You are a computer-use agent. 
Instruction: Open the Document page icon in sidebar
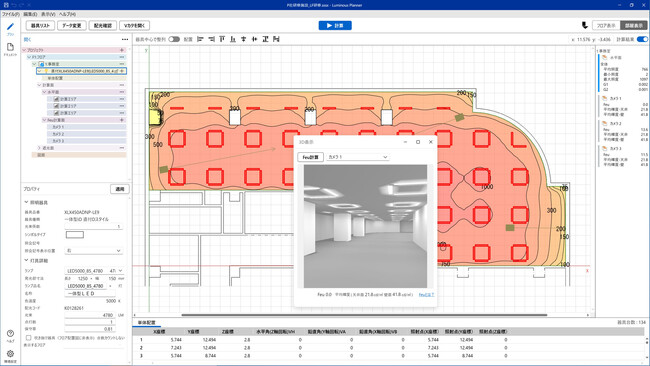click(x=10, y=47)
